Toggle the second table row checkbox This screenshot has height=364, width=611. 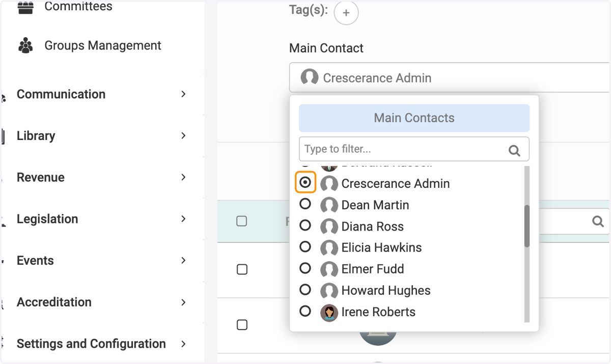(x=242, y=325)
